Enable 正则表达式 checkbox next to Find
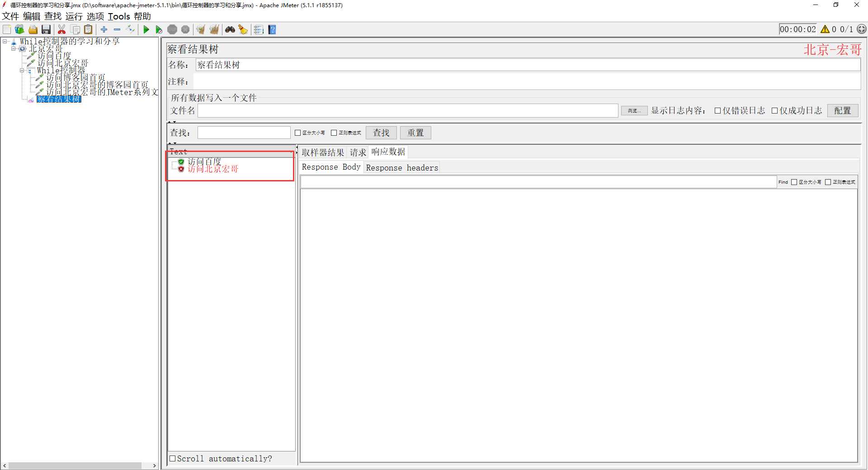The image size is (868, 470). tap(828, 182)
